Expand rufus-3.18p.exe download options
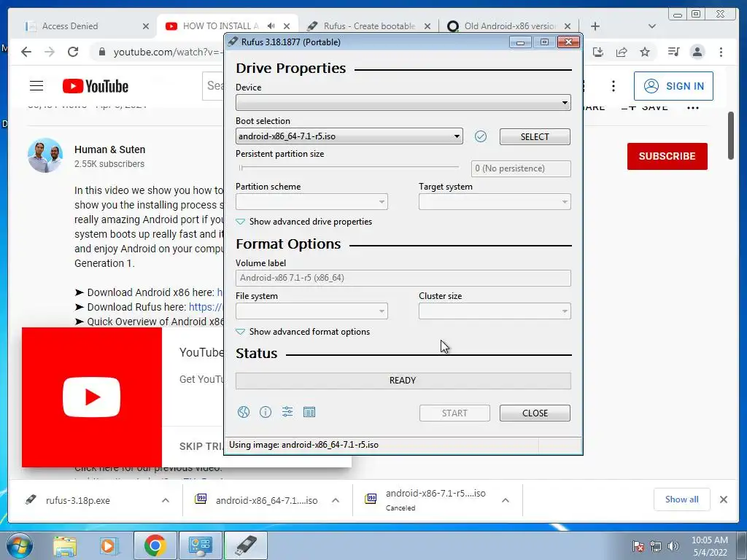Image resolution: width=747 pixels, height=560 pixels. tap(166, 500)
